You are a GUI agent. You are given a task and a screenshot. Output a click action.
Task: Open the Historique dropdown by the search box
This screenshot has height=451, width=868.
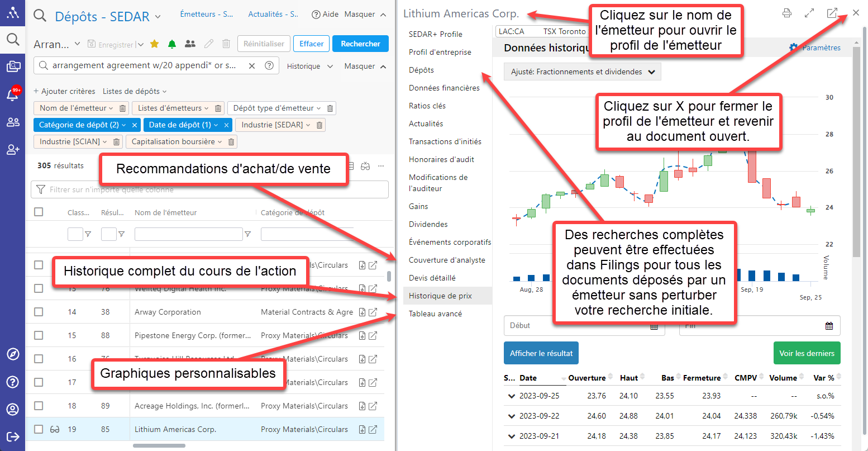pos(310,67)
